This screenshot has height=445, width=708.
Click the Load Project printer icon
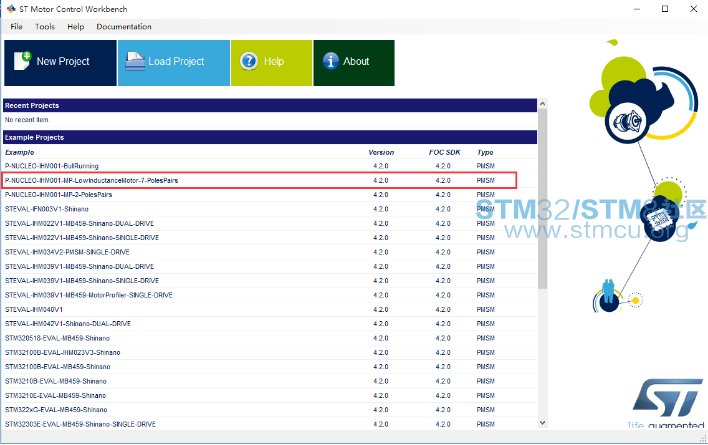135,61
